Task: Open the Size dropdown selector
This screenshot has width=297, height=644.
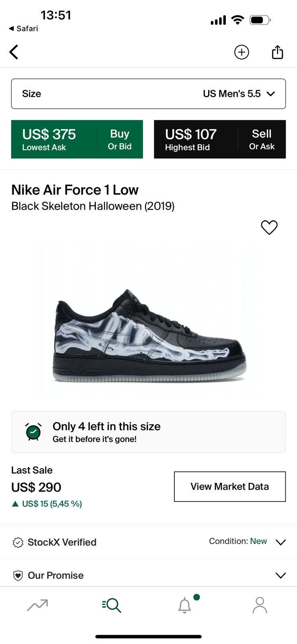Action: [x=148, y=94]
